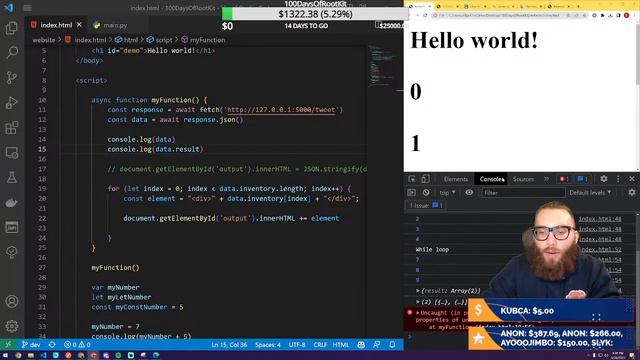This screenshot has height=360, width=640.
Task: Close the index.html editor tab
Action: pyautogui.click(x=79, y=25)
